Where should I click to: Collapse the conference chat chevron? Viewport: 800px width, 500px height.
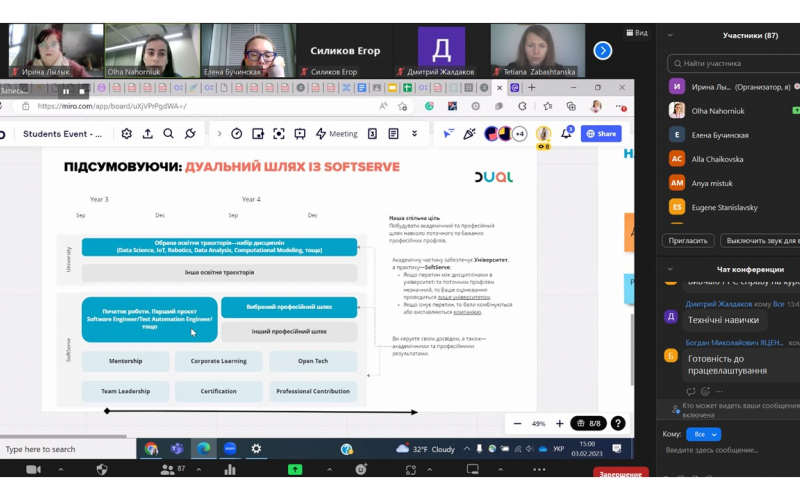pos(670,269)
